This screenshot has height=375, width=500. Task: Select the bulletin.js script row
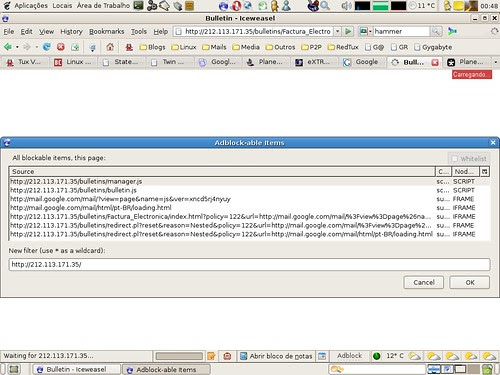[x=249, y=190]
